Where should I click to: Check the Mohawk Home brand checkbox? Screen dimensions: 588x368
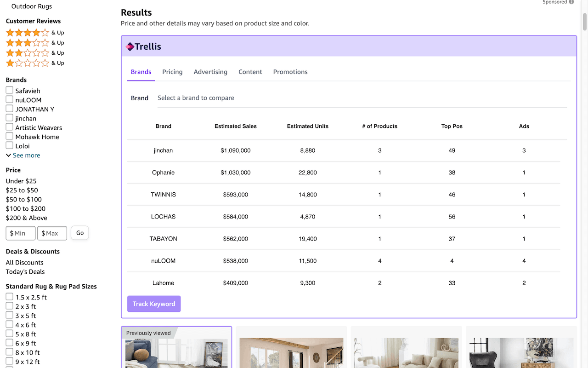[x=9, y=136]
